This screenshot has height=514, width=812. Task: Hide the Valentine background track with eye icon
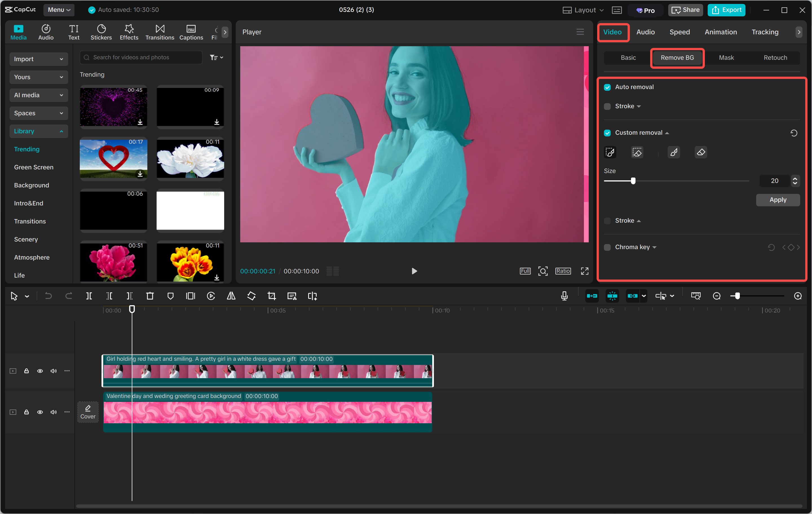pyautogui.click(x=40, y=412)
